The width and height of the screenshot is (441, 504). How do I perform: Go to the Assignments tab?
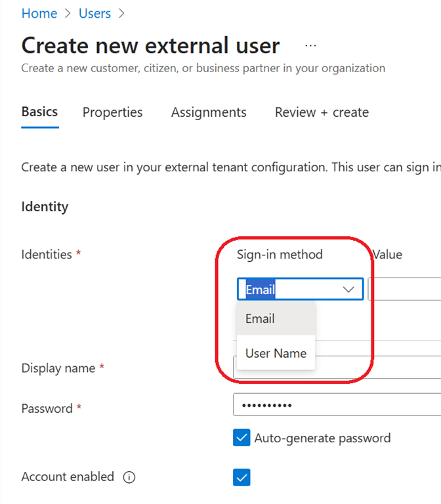pos(209,113)
